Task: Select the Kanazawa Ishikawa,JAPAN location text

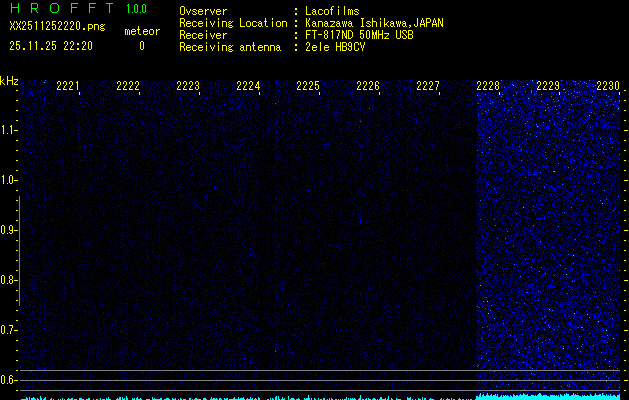Action: click(x=375, y=23)
